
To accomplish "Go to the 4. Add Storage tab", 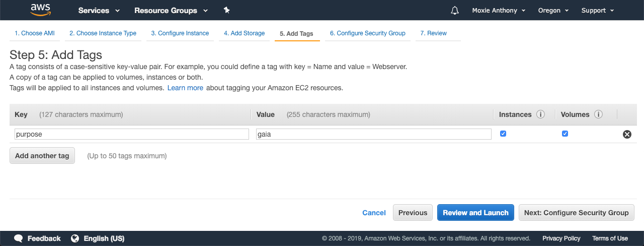I will coord(244,33).
